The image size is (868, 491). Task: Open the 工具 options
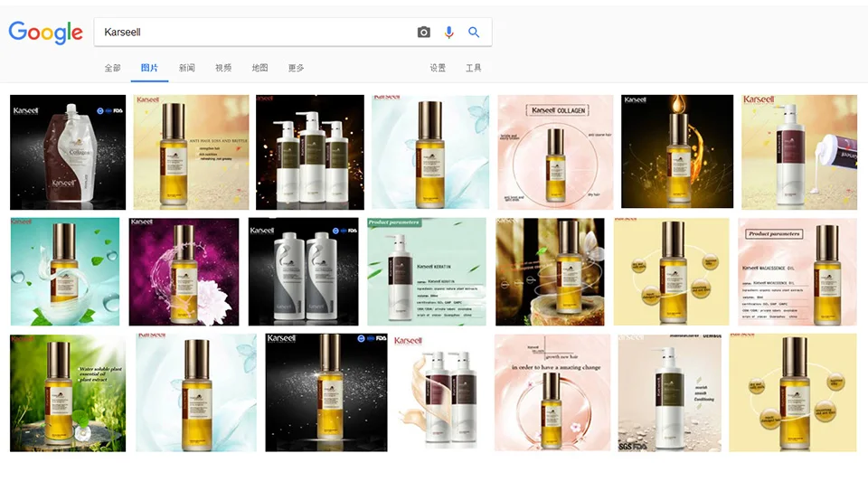point(473,68)
